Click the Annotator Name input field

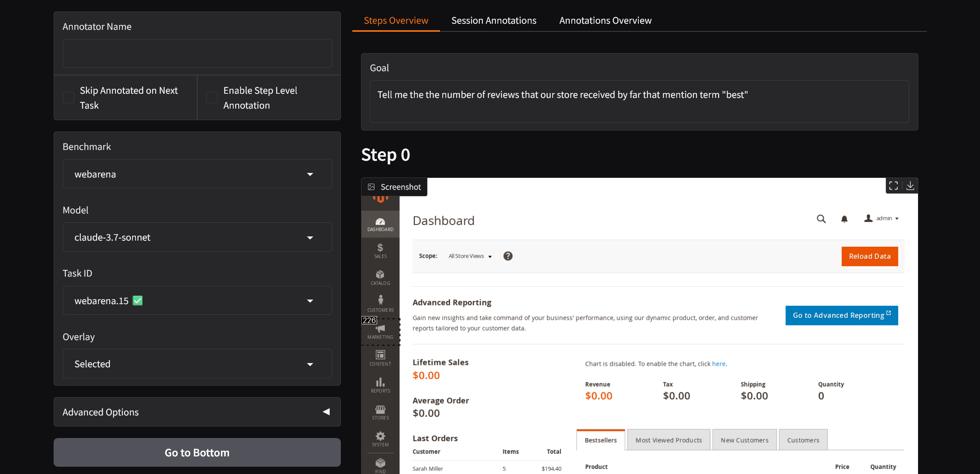(197, 54)
